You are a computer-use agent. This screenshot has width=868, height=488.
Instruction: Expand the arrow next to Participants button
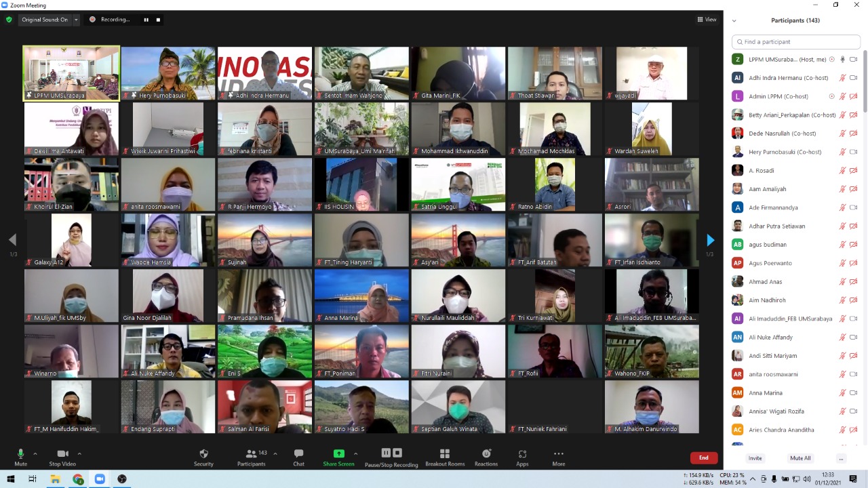click(x=275, y=454)
